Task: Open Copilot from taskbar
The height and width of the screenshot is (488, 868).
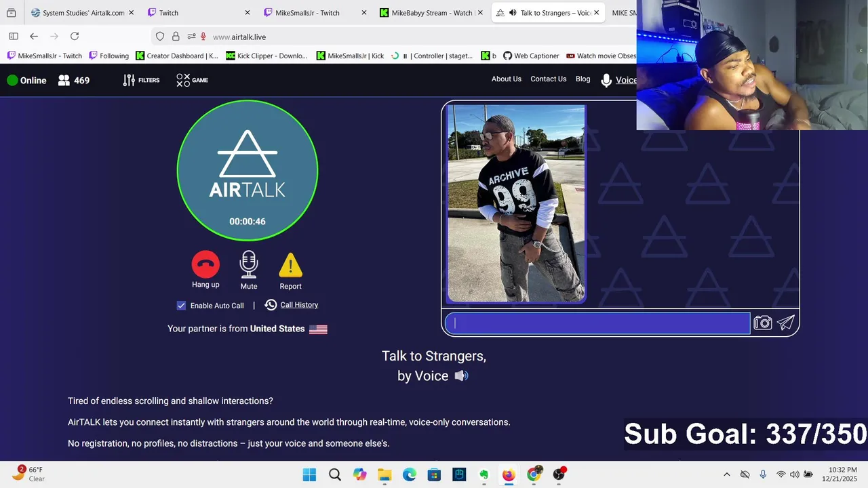Action: coord(360,474)
